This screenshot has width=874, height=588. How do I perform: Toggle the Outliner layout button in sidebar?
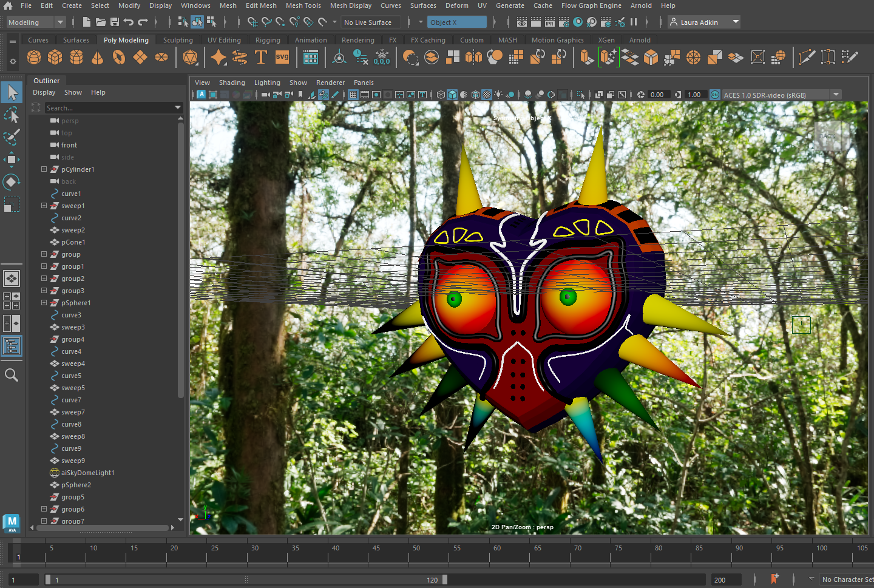point(12,346)
